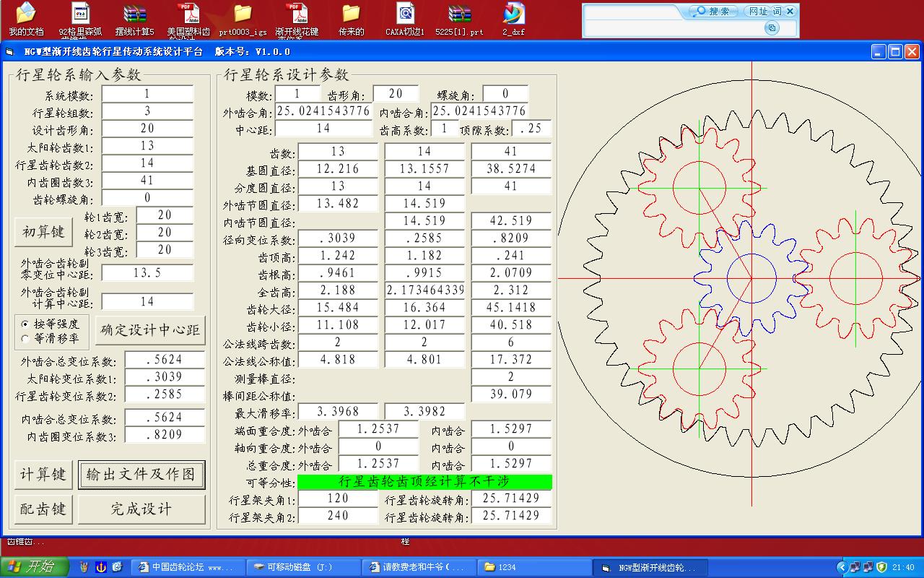
Task: Click the blue sun gear in the drawing
Action: point(751,278)
